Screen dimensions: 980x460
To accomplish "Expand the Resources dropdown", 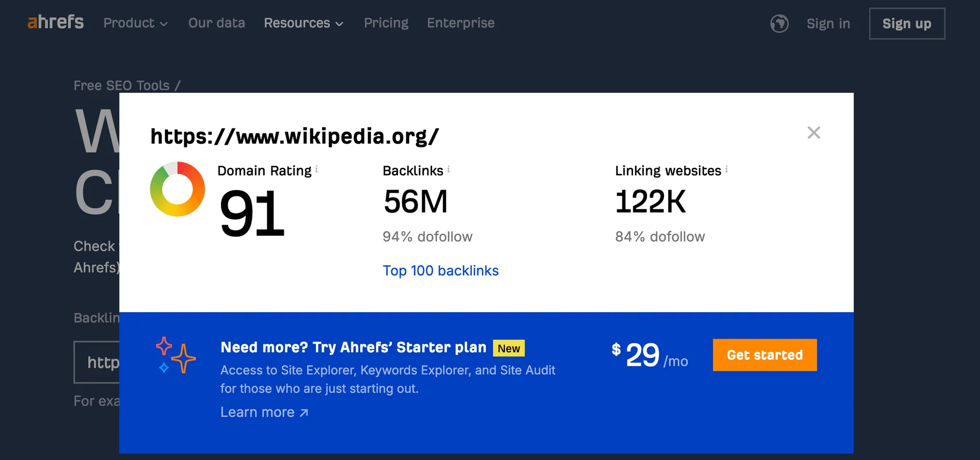I will (x=297, y=23).
